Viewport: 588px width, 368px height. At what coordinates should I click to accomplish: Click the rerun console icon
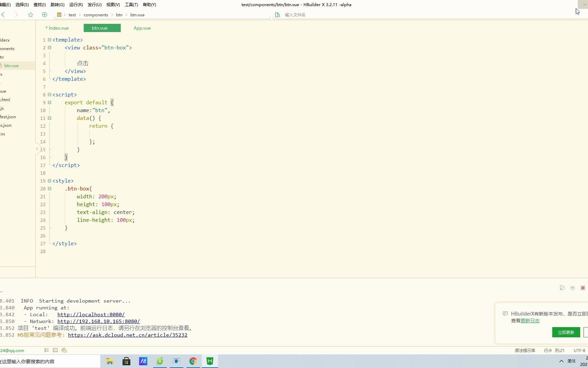pos(573,288)
